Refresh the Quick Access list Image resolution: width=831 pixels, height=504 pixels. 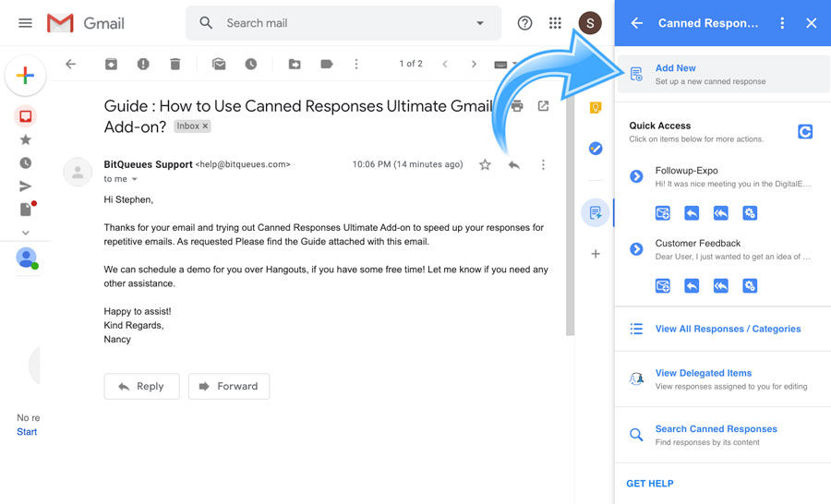(x=805, y=132)
